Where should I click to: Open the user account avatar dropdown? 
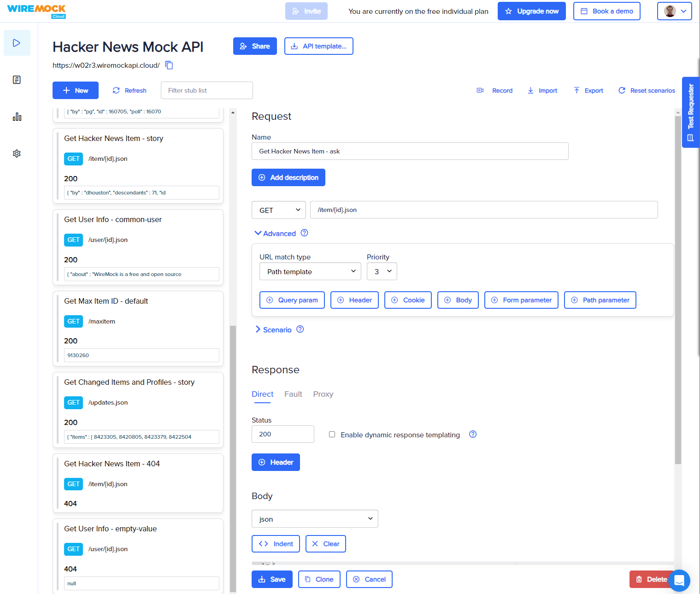[675, 11]
